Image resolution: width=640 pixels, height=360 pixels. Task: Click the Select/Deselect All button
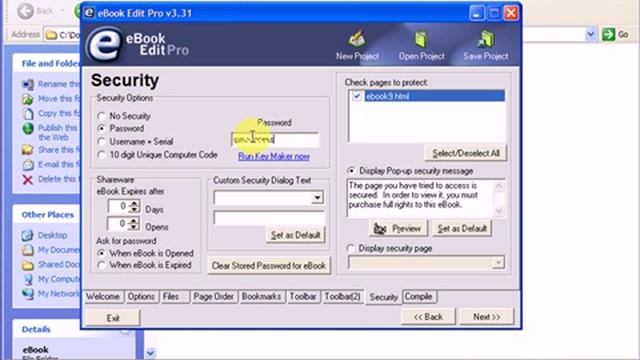point(466,153)
